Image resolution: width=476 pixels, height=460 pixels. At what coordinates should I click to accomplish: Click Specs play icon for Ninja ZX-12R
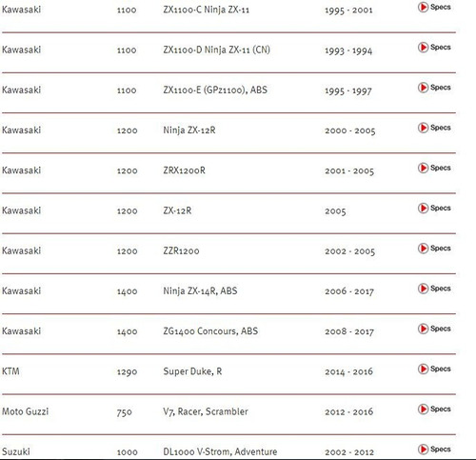coord(423,128)
